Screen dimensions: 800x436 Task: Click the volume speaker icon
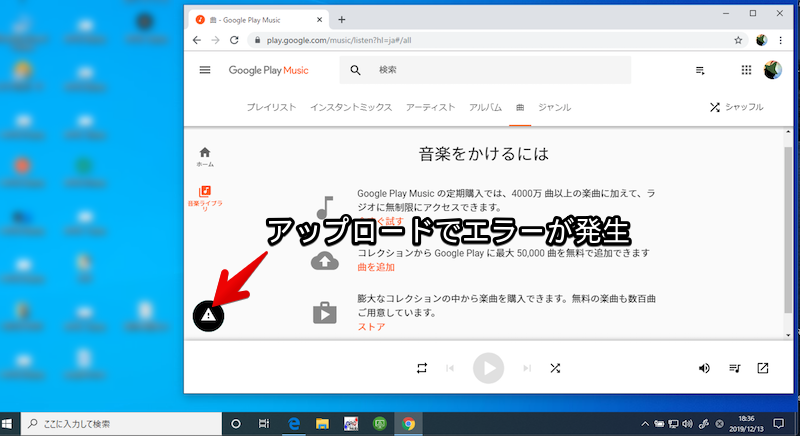pos(704,368)
